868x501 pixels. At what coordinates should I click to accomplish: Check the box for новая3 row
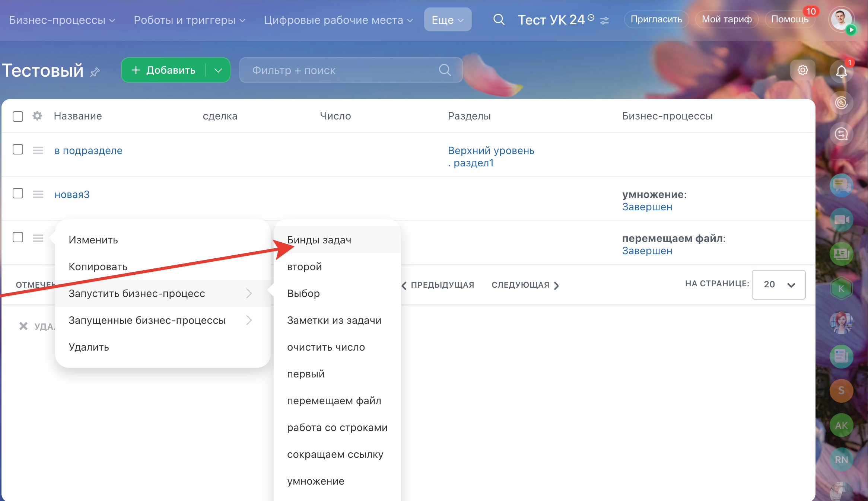(x=18, y=194)
